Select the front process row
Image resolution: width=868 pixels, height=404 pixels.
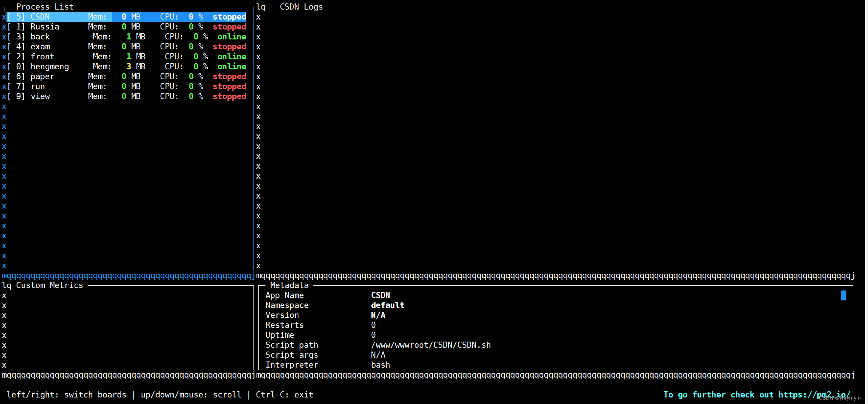[42, 57]
